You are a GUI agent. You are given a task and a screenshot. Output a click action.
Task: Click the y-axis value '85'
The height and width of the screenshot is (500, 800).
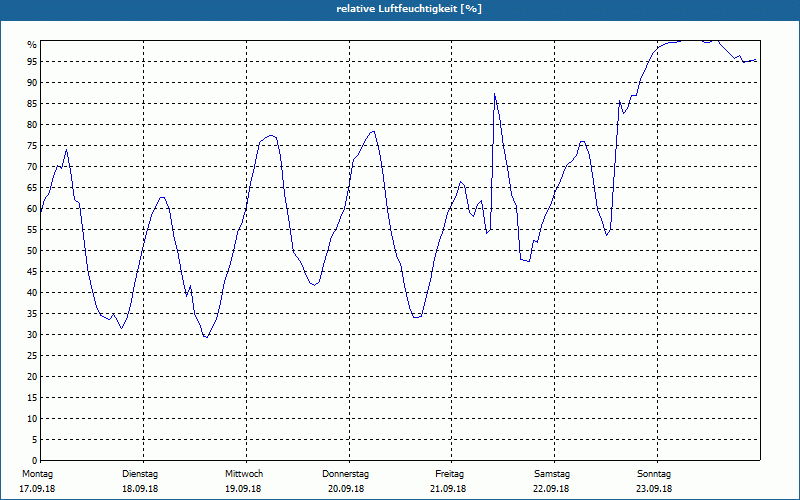click(32, 104)
